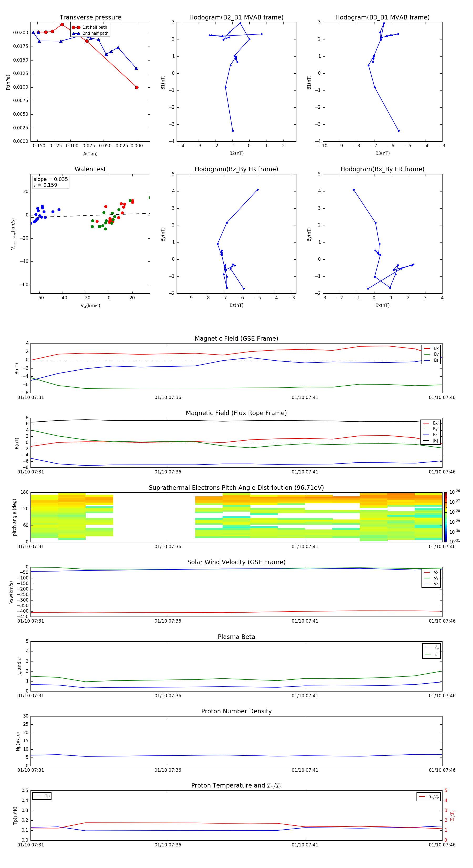The height and width of the screenshot is (868, 473).
Task: Click the 'Magnetic Field (Flux Rope Frame)' title
Action: click(x=236, y=413)
